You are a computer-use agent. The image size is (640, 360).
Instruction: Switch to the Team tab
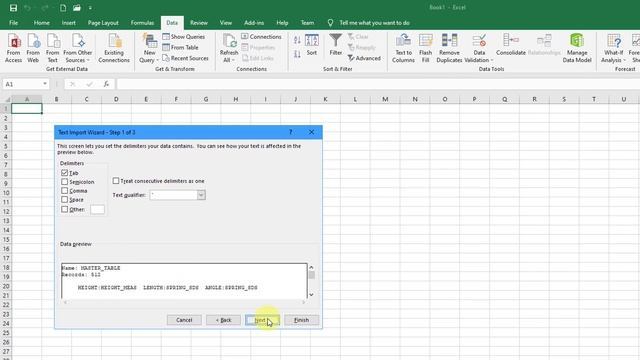point(307,23)
